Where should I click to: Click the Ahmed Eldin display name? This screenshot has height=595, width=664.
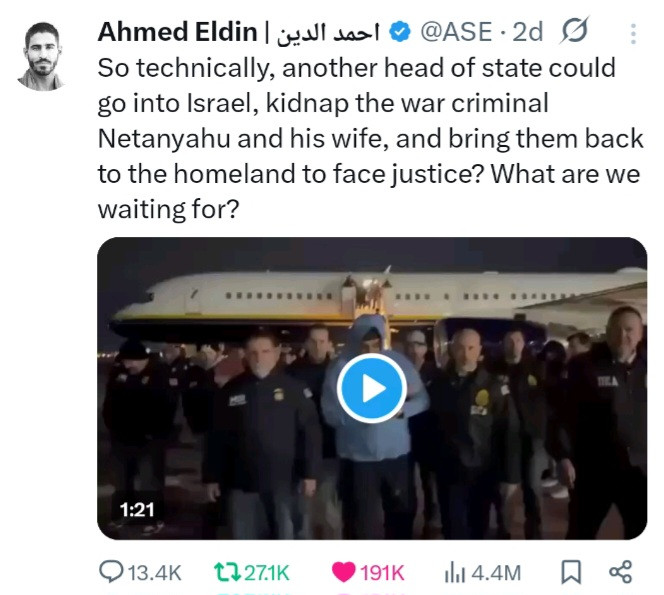(x=177, y=32)
